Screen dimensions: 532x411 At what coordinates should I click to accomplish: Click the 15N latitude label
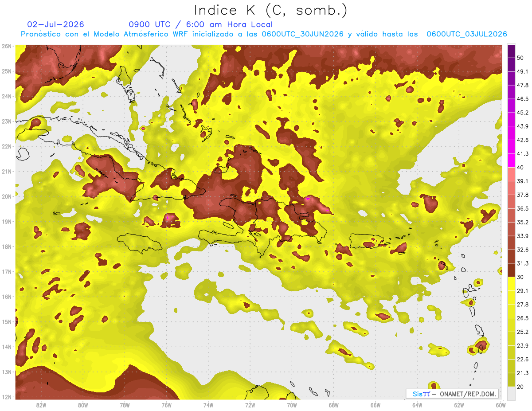[x=7, y=322]
